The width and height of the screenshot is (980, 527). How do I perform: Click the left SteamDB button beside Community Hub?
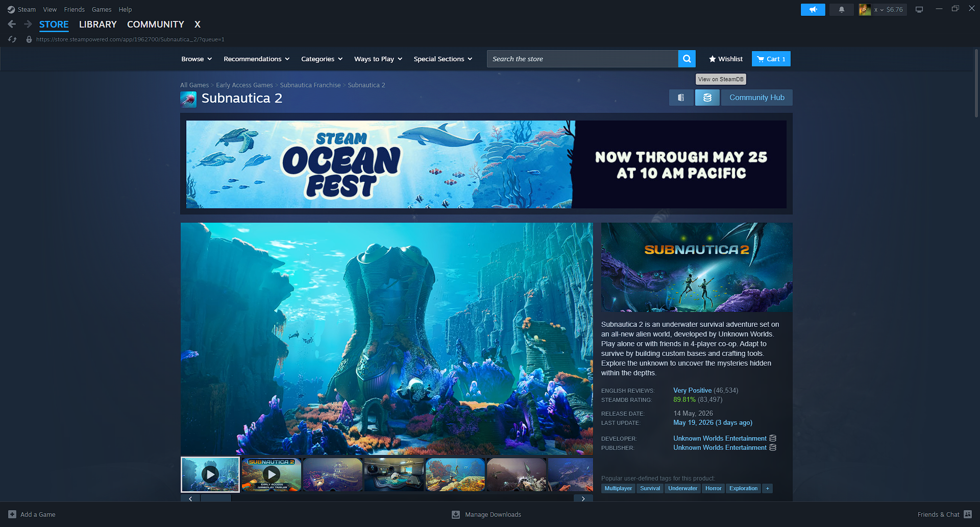[681, 98]
